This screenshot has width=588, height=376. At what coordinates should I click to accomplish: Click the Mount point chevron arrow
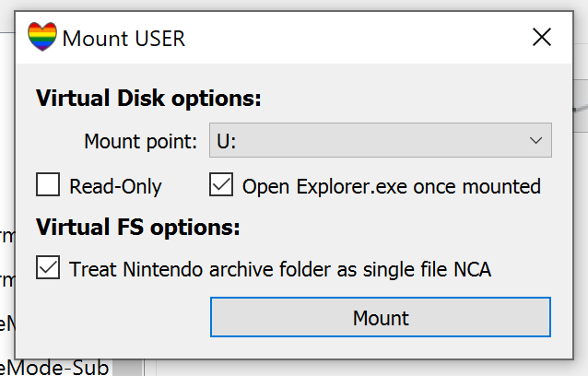[535, 141]
